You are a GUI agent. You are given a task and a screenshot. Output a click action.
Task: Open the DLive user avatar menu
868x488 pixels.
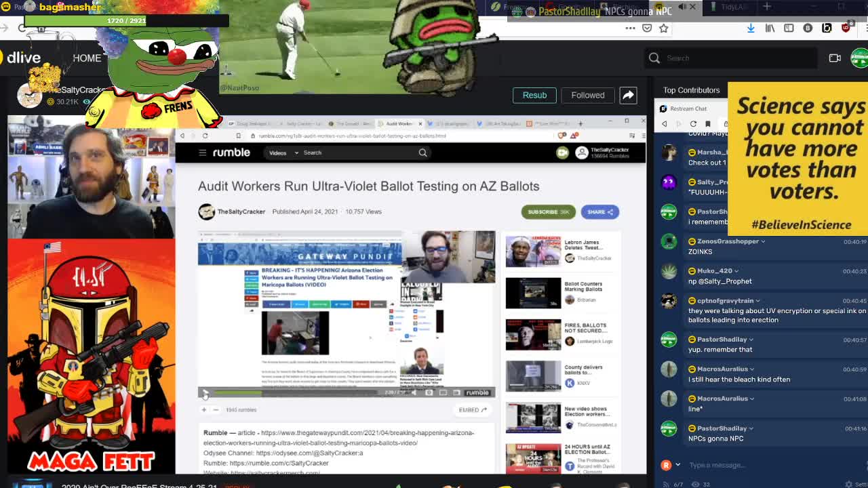(x=860, y=58)
